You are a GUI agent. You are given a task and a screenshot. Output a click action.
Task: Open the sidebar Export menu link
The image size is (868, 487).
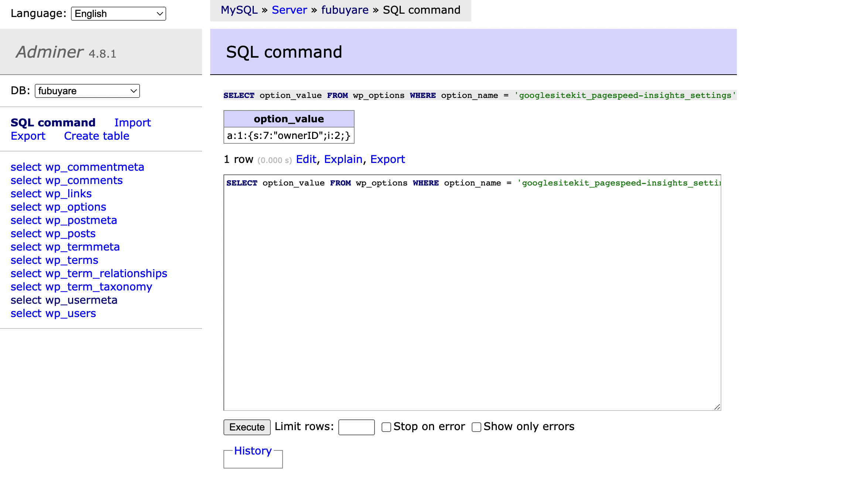click(x=28, y=136)
